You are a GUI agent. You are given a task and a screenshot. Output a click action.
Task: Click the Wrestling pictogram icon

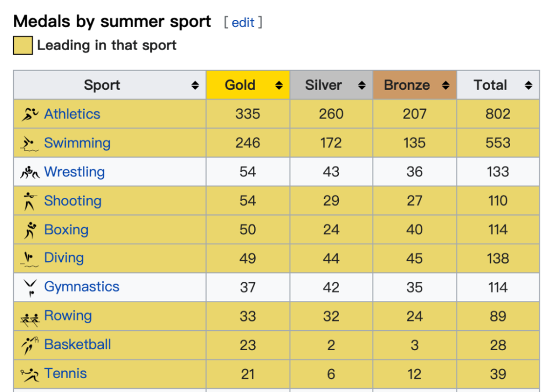pos(30,172)
